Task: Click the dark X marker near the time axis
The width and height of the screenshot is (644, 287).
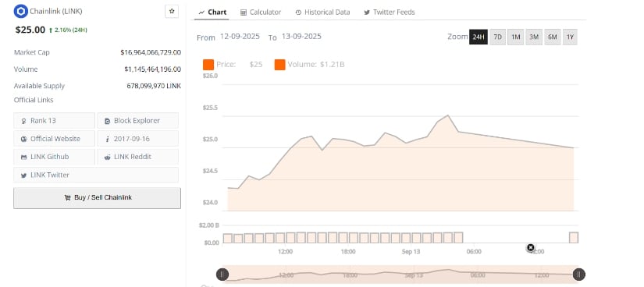Action: 531,247
